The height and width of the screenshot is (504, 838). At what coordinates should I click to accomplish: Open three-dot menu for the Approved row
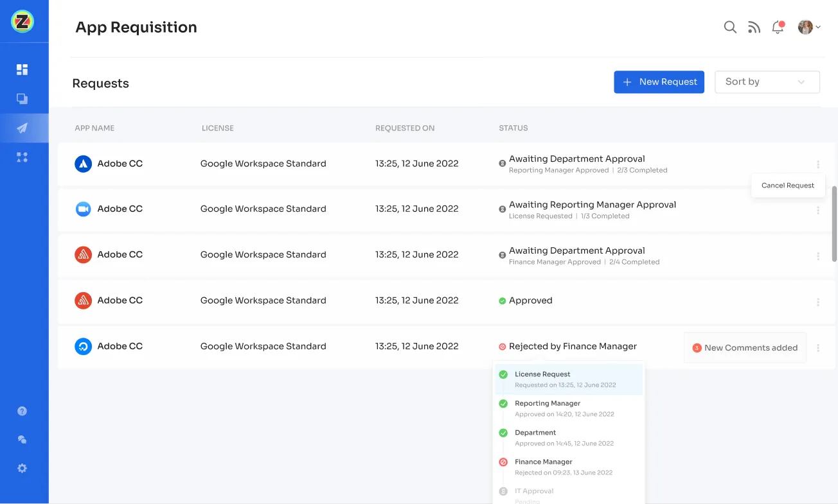(818, 302)
